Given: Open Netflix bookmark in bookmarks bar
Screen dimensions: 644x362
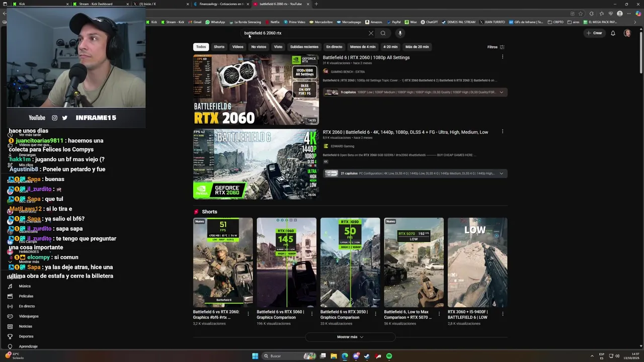Looking at the screenshot, I should (272, 22).
